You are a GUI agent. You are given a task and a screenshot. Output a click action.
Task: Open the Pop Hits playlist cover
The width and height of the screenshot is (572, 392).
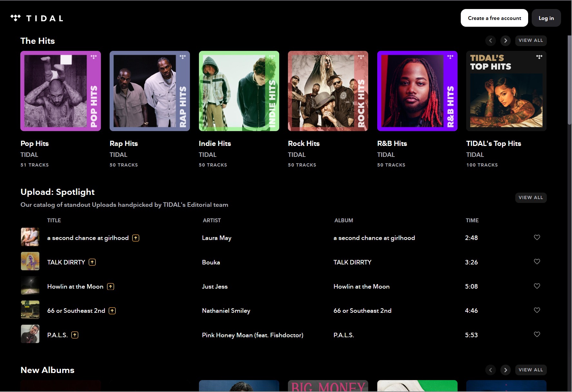(x=61, y=91)
